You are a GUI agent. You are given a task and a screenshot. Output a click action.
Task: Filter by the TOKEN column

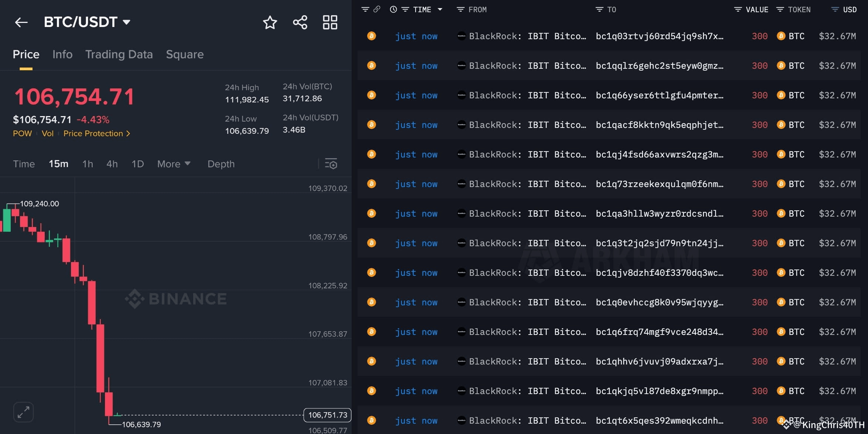pos(780,9)
